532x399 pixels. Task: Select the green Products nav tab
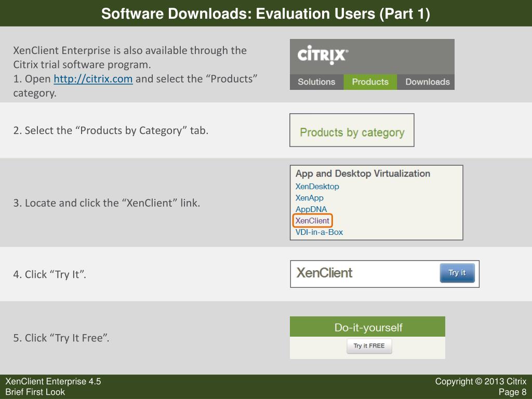370,82
